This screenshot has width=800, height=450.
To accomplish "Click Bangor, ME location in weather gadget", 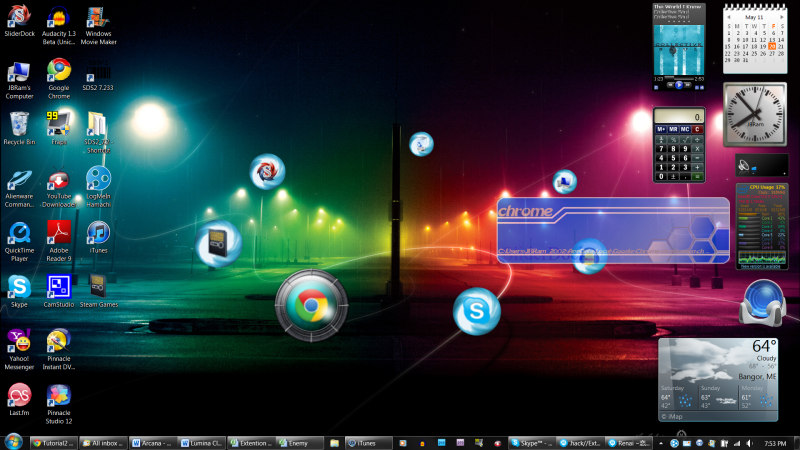I will coord(757,377).
